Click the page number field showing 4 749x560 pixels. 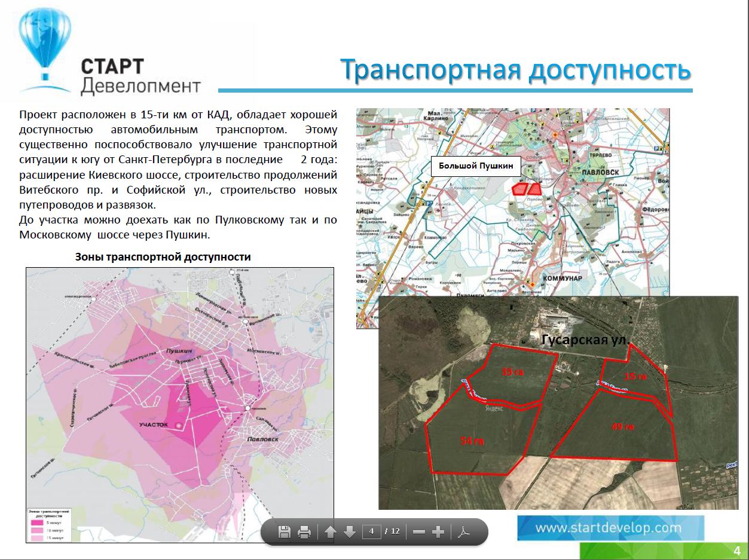coord(371,531)
